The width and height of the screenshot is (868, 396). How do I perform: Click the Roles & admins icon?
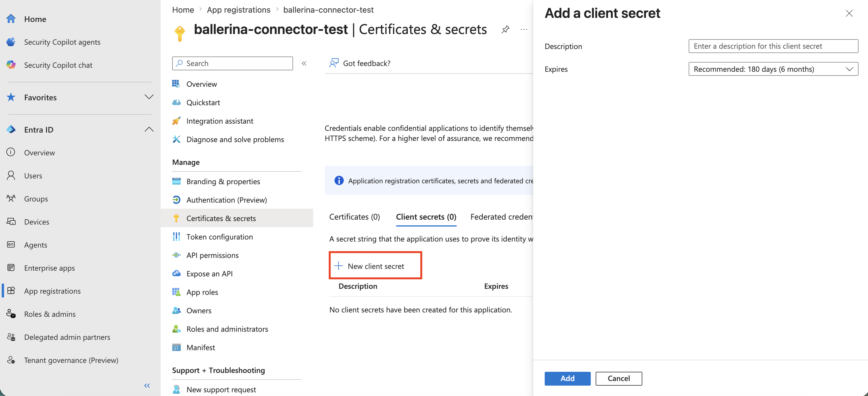[x=11, y=314]
